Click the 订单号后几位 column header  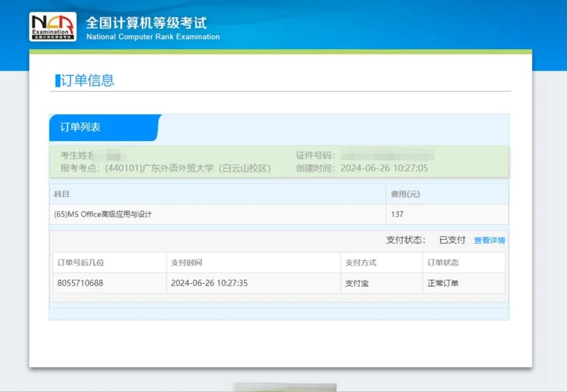(x=80, y=263)
